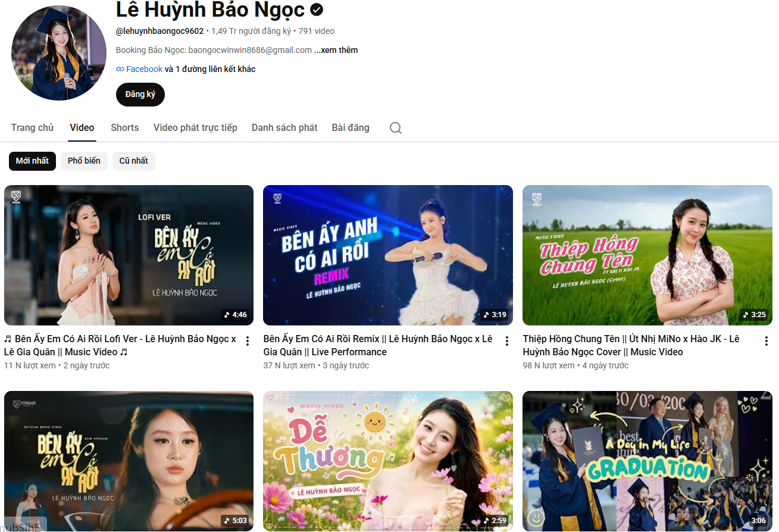Open the 5:03 Bên Ấy Em Có Ai Rồi thumbnail
This screenshot has width=779, height=532.
click(x=129, y=461)
